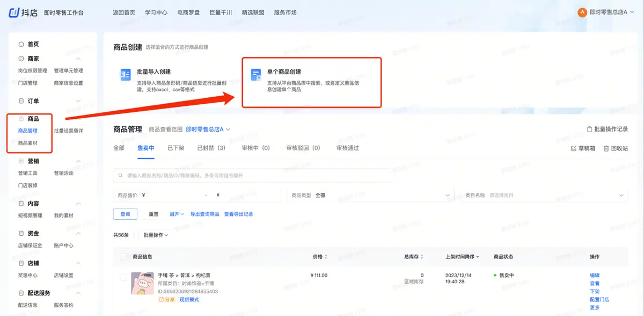Click the 资金 section icon

21,233
